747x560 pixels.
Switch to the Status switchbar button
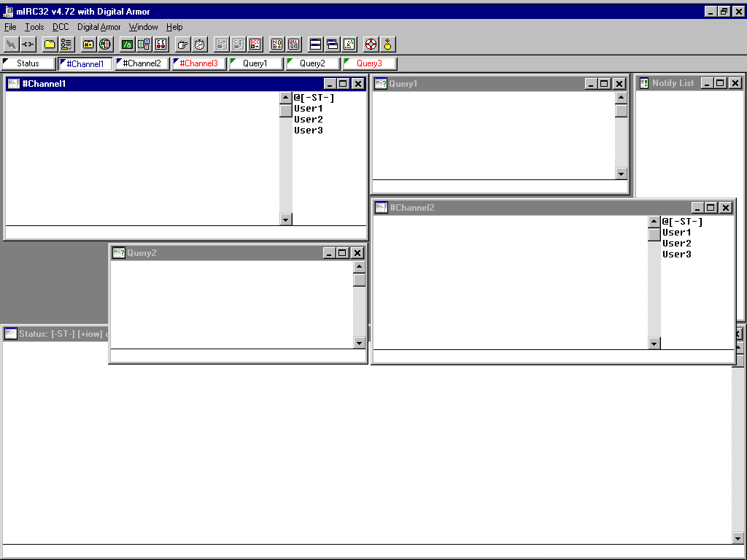click(x=28, y=63)
